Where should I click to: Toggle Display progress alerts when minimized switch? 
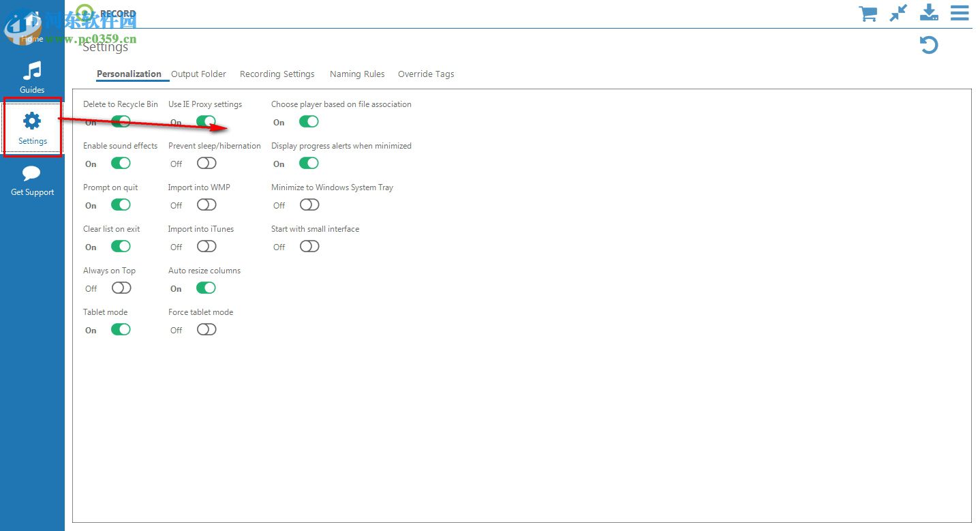(309, 164)
